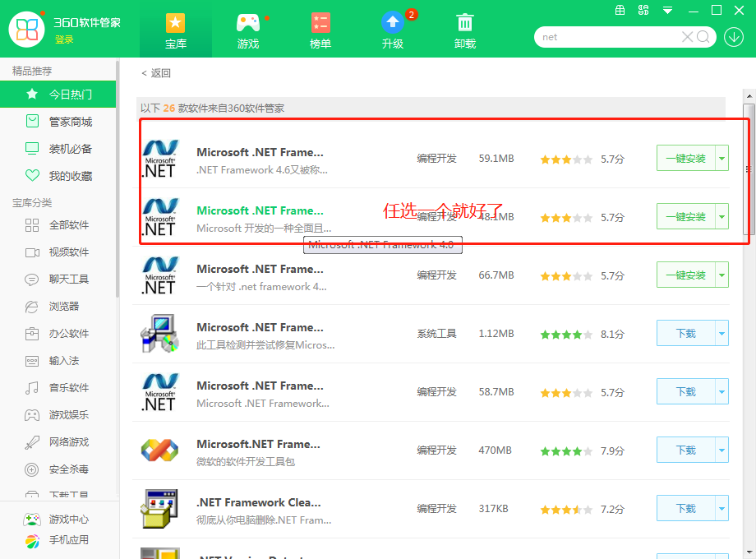Click 下载 for the 1.12MB repair tool
Screen dimensions: 756x559
[x=685, y=333]
